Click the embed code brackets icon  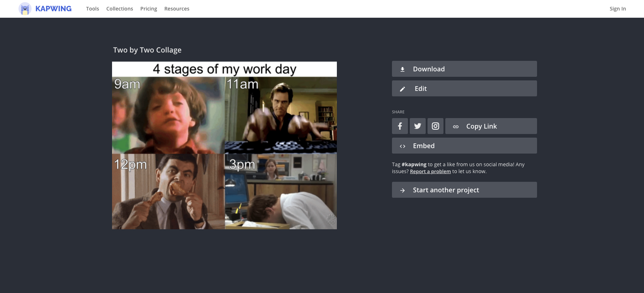(x=402, y=146)
